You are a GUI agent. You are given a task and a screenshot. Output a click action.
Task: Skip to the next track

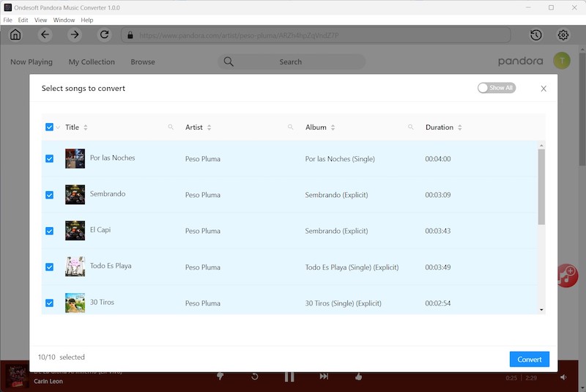pyautogui.click(x=324, y=377)
